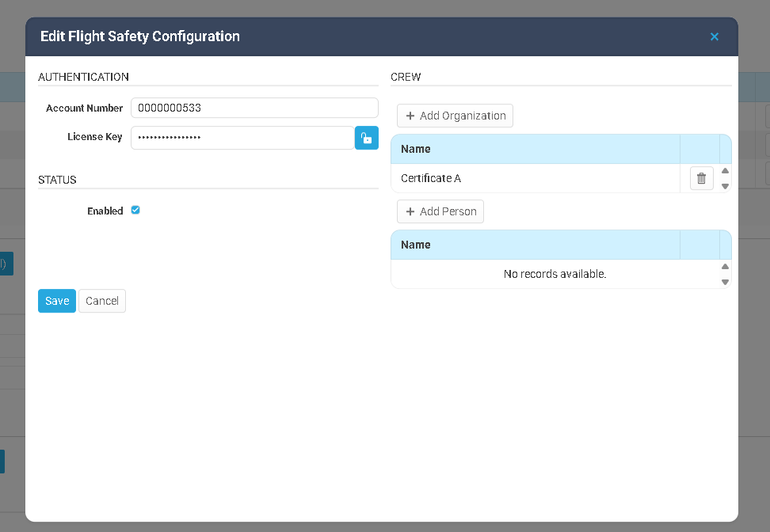
Task: Select the Certificate A row
Action: [x=535, y=178]
